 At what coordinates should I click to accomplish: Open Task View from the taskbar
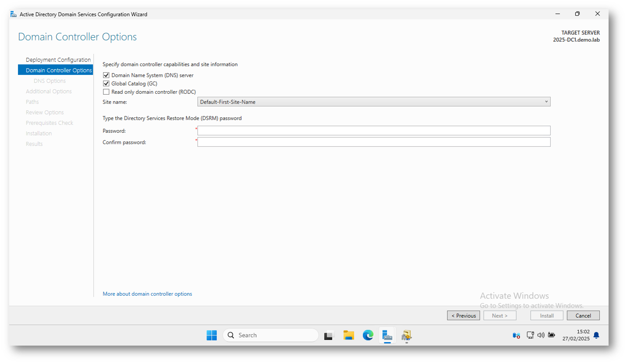(329, 336)
